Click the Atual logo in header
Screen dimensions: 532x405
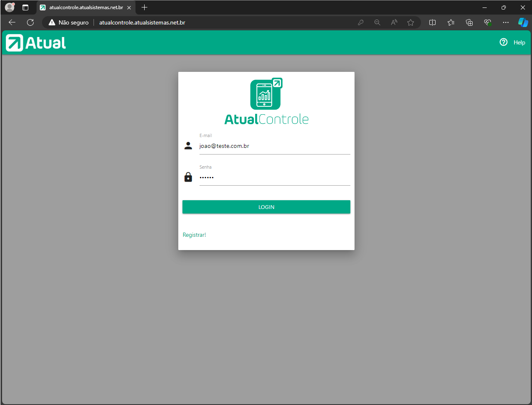click(36, 43)
